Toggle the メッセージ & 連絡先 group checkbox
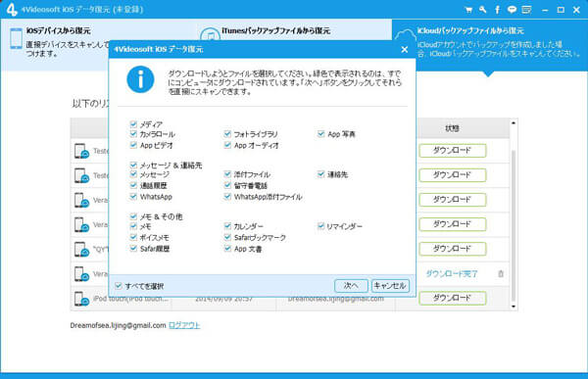The width and height of the screenshot is (588, 379). point(133,165)
